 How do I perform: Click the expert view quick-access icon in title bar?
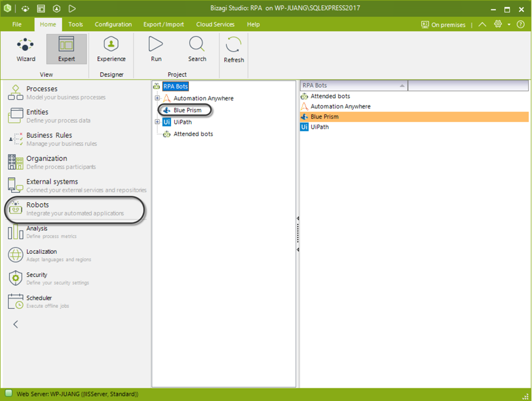pos(41,8)
